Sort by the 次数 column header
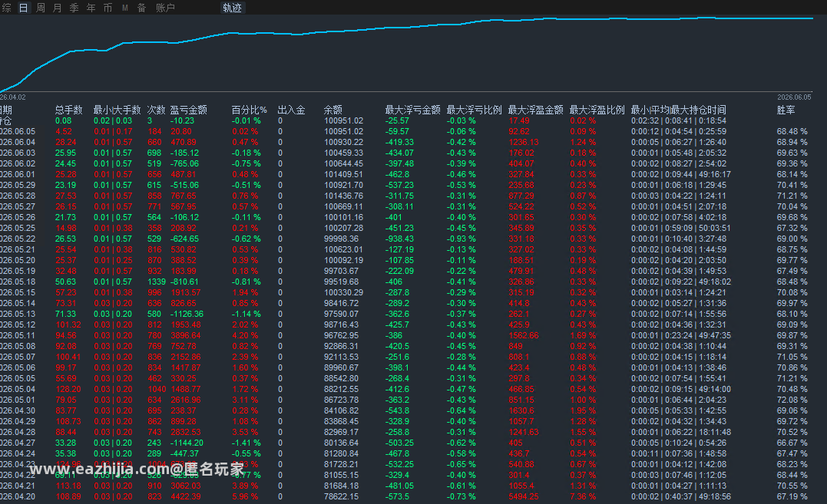Viewport: 827px width, 504px height. pos(156,110)
